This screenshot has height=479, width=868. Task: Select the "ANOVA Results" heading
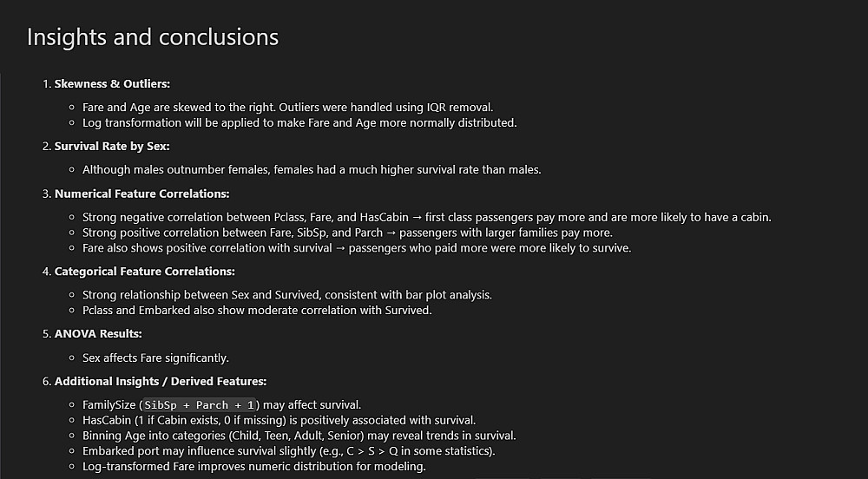click(98, 334)
